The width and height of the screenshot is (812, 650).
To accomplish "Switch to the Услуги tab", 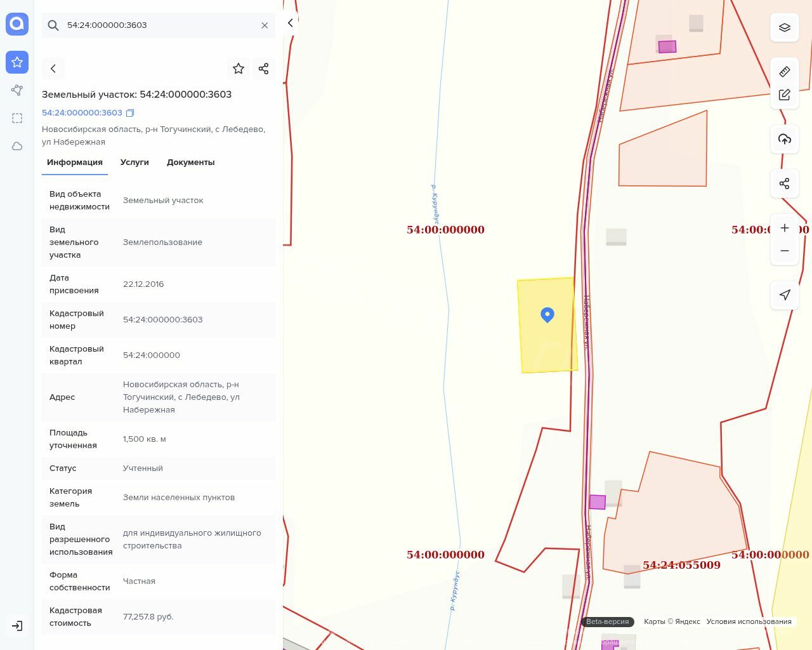I will (134, 162).
